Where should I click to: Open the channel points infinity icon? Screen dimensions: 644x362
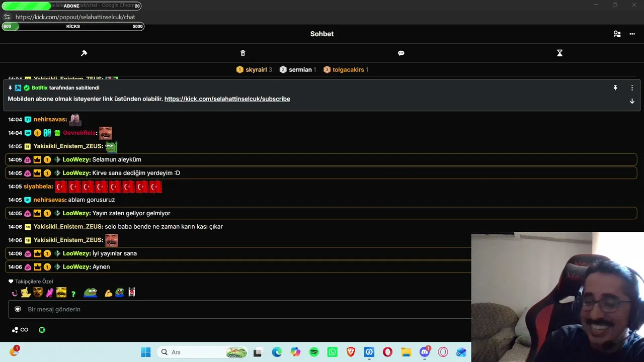[24, 330]
